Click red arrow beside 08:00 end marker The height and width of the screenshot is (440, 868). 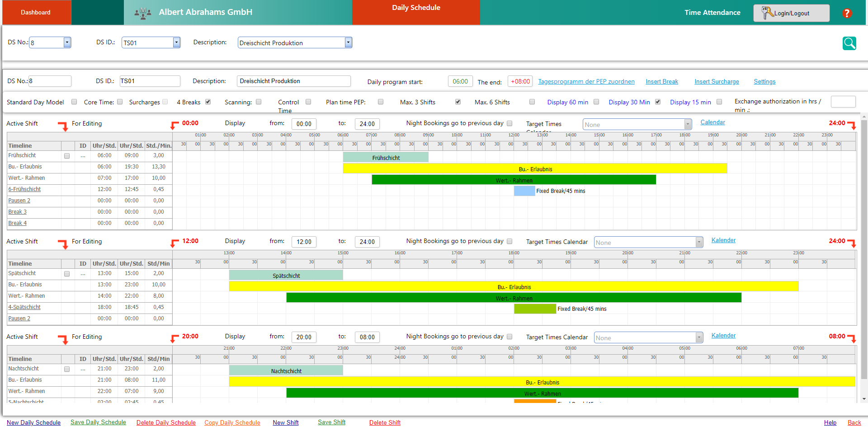[x=852, y=339]
